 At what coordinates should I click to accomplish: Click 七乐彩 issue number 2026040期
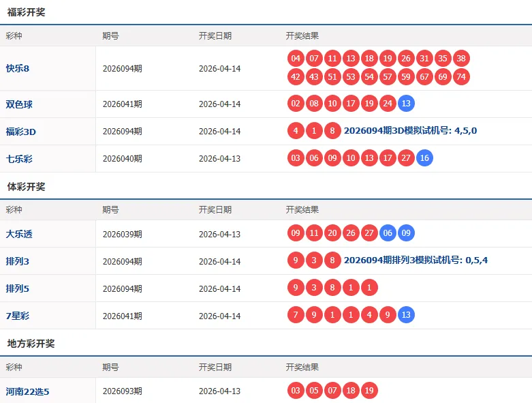123,159
